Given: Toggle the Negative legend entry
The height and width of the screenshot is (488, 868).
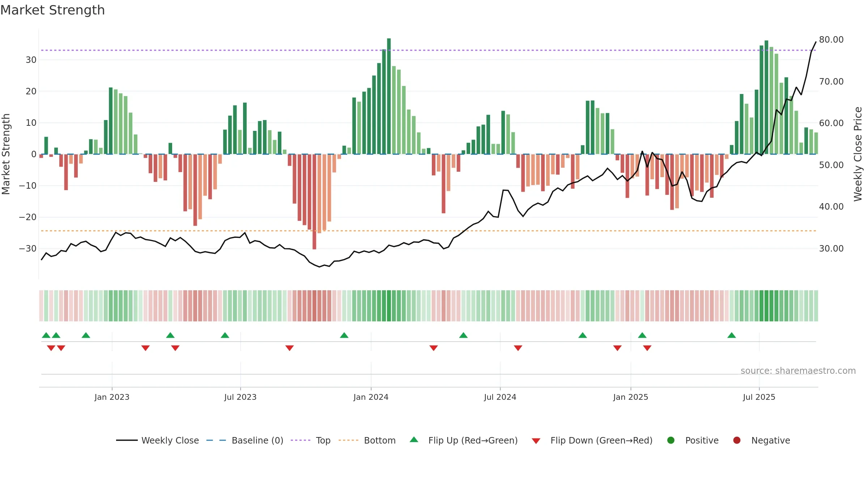Looking at the screenshot, I should coord(761,440).
